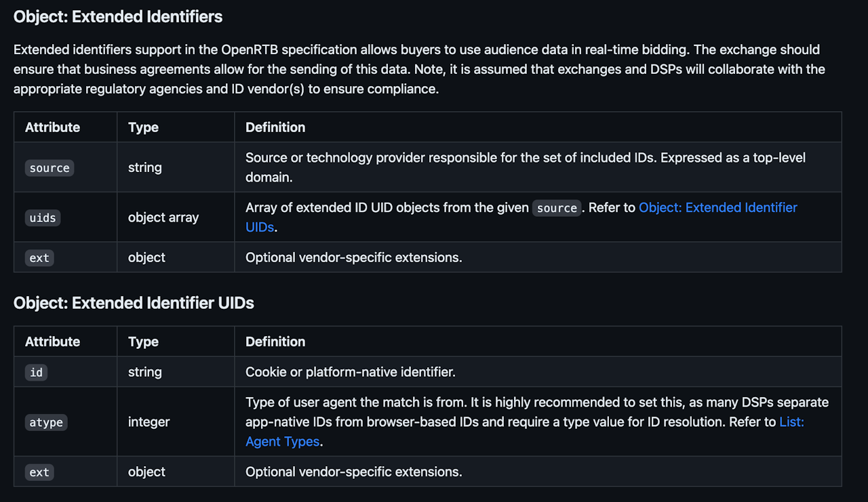Click the source attribute code label

pos(49,168)
